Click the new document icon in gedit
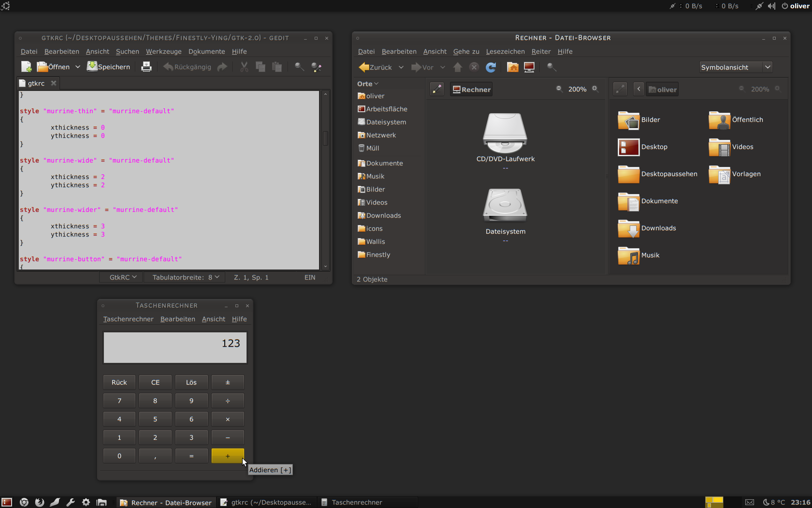This screenshot has width=812, height=508. click(26, 67)
